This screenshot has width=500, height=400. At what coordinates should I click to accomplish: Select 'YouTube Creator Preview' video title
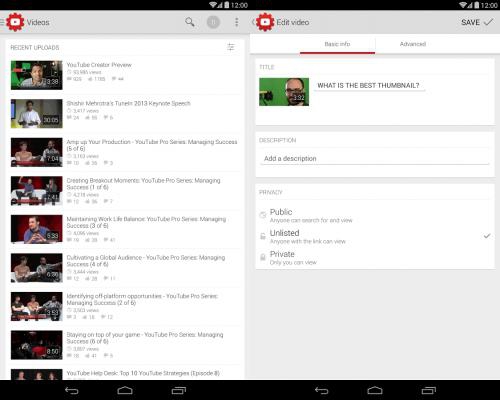point(99,65)
